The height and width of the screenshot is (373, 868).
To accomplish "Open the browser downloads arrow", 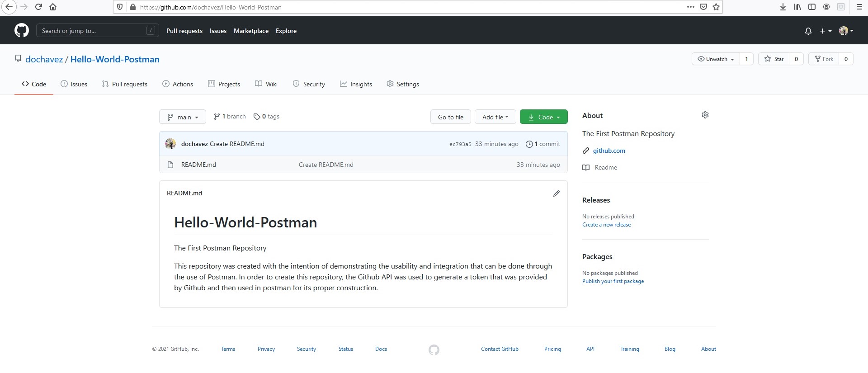I will coord(783,7).
